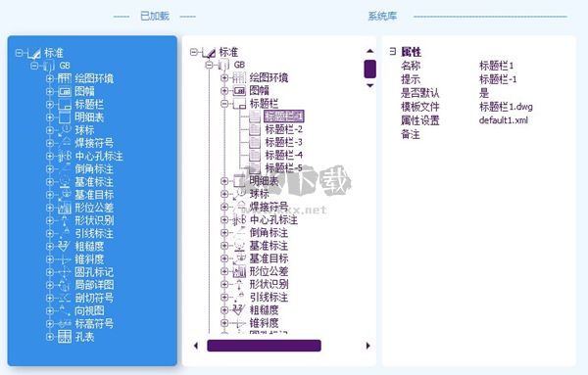Expand 锥斜度 node in system library

pos(224,322)
